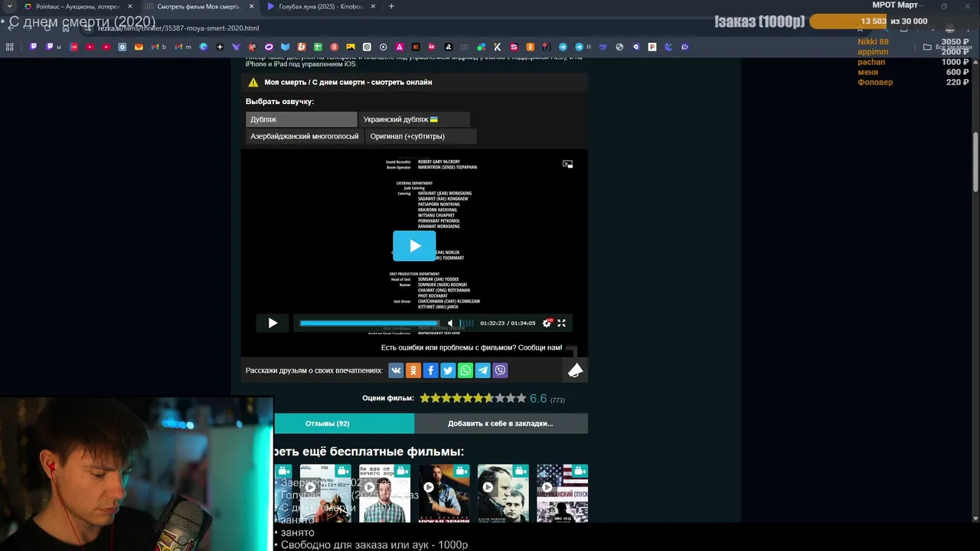This screenshot has width=980, height=551.
Task: Open the man-in-suit poster with Russian title text
Action: (385, 493)
